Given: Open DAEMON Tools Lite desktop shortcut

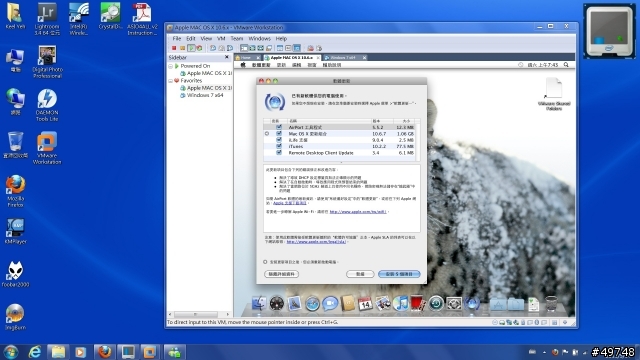Looking at the screenshot, I should 47,105.
